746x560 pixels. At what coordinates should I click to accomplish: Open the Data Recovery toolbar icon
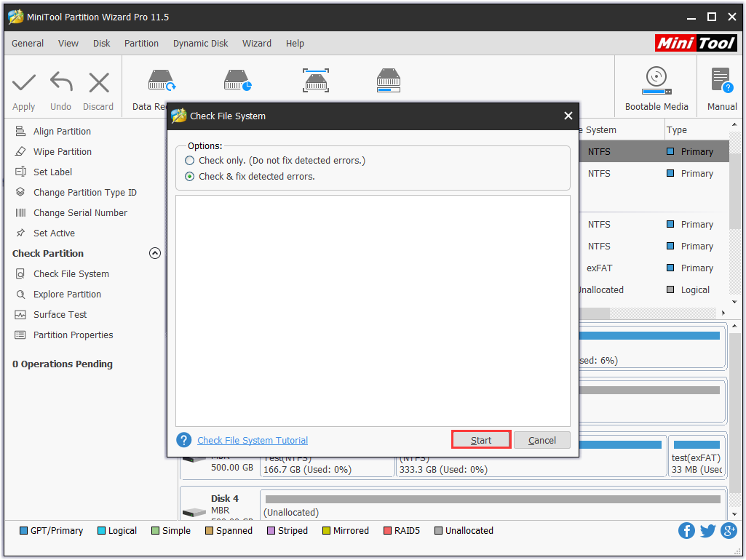pyautogui.click(x=162, y=80)
